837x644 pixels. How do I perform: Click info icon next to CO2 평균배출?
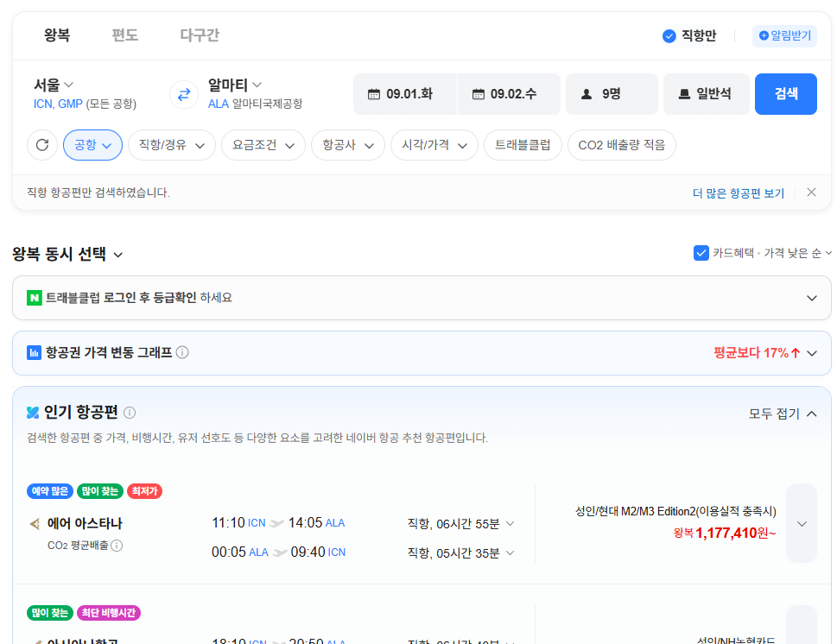pyautogui.click(x=117, y=546)
